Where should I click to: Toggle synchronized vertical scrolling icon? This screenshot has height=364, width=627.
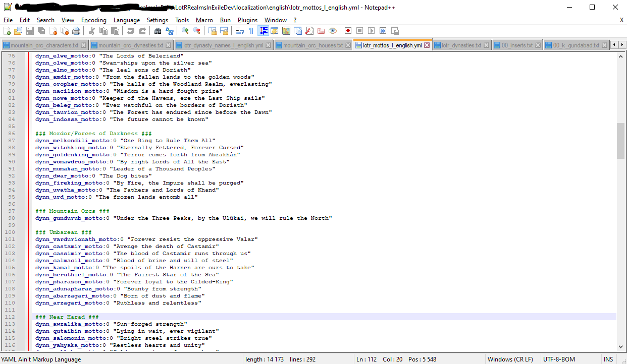point(213,31)
